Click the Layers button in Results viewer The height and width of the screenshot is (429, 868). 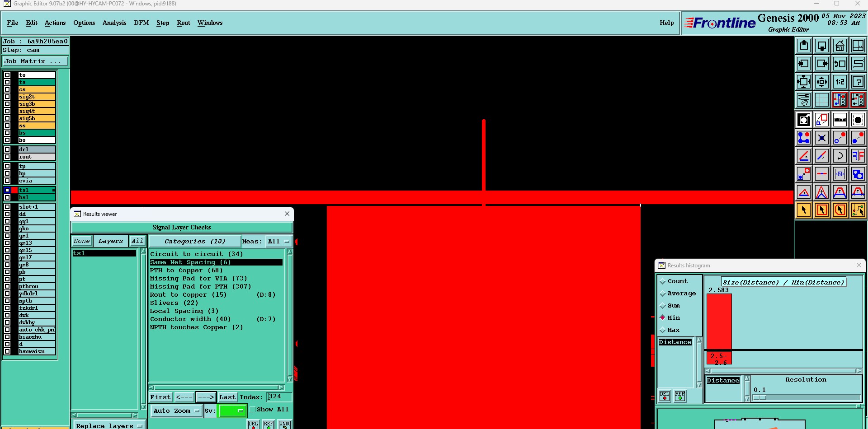tap(111, 241)
